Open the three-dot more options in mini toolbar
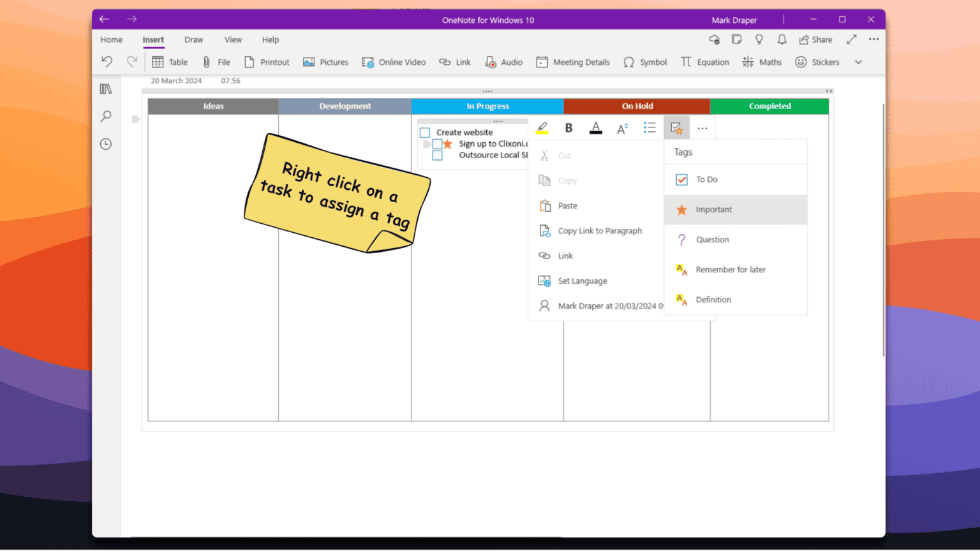The image size is (980, 551). pyautogui.click(x=702, y=128)
